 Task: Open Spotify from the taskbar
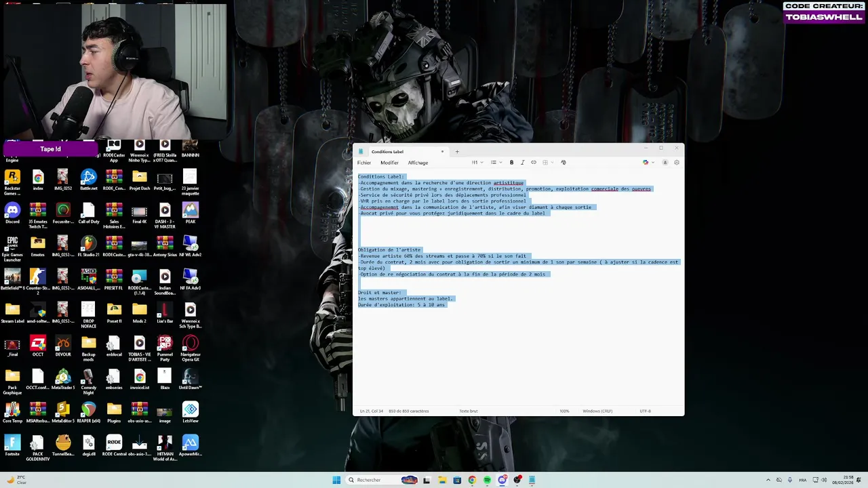click(x=487, y=480)
